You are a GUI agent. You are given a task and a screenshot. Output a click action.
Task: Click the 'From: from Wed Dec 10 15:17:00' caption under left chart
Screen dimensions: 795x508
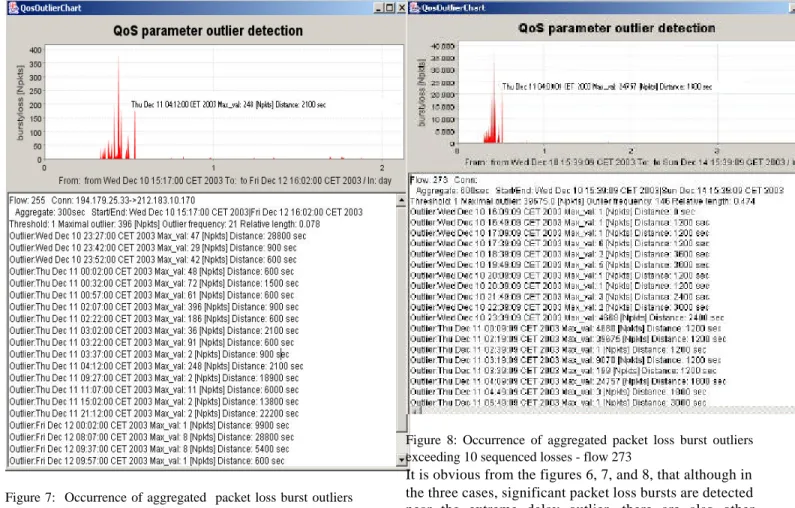pyautogui.click(x=225, y=180)
